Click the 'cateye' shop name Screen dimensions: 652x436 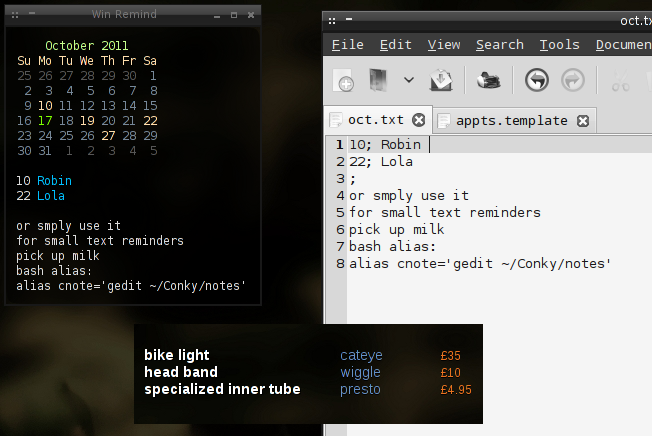tap(361, 356)
